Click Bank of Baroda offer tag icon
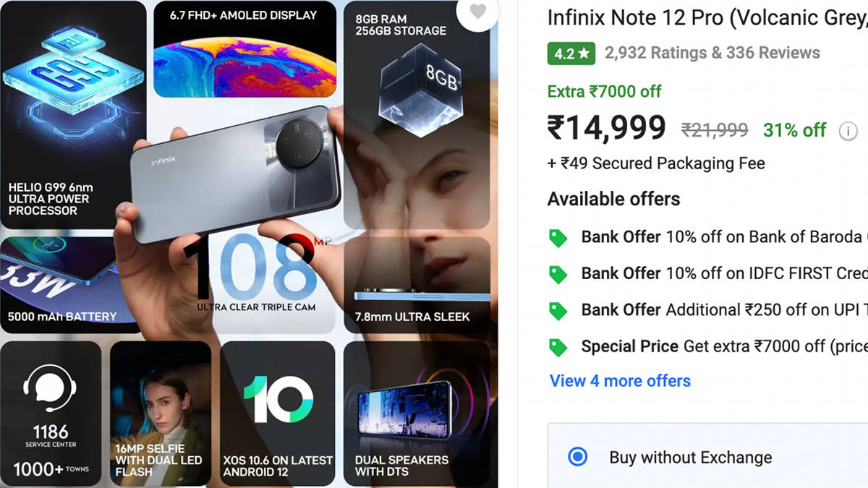868x488 pixels. 558,237
